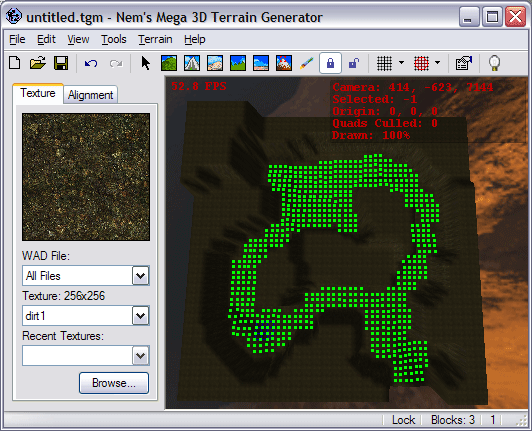Toggle the open padlock unlock button

[x=354, y=63]
